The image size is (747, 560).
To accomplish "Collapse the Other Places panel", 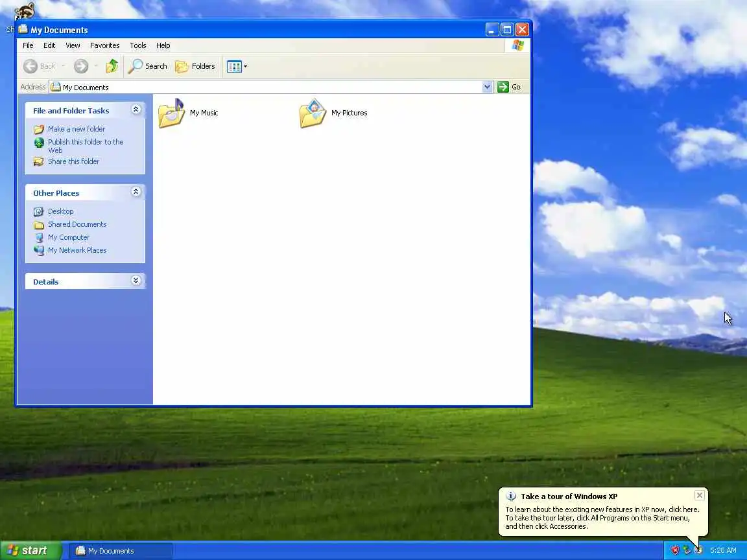I will click(x=136, y=192).
